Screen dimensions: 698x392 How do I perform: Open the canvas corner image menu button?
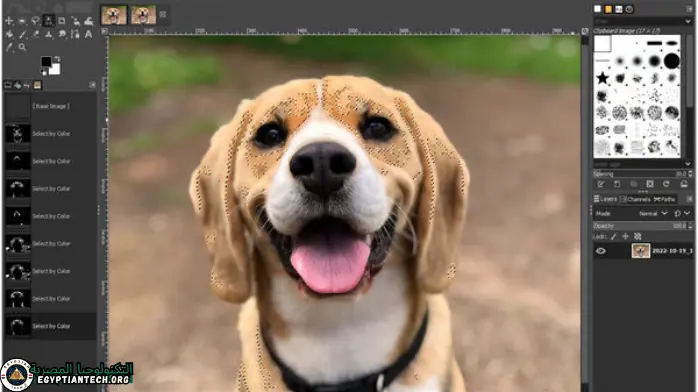click(x=104, y=31)
